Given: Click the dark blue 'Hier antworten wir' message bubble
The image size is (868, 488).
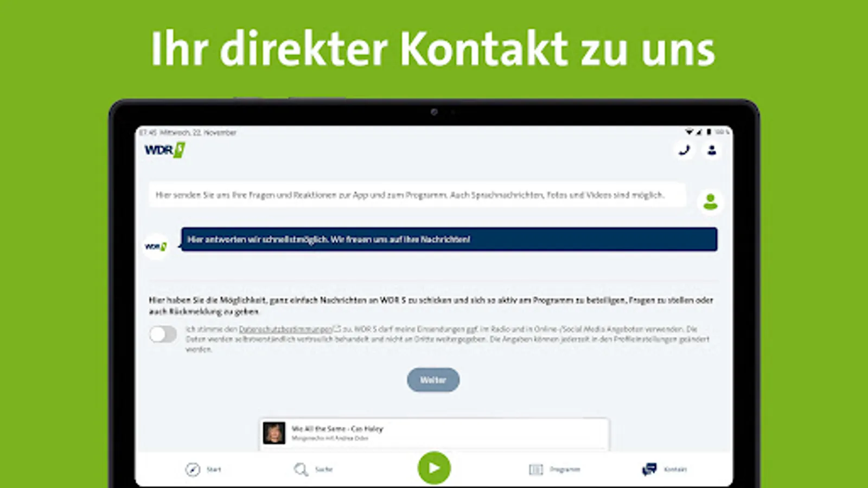Looking at the screenshot, I should pyautogui.click(x=449, y=239).
